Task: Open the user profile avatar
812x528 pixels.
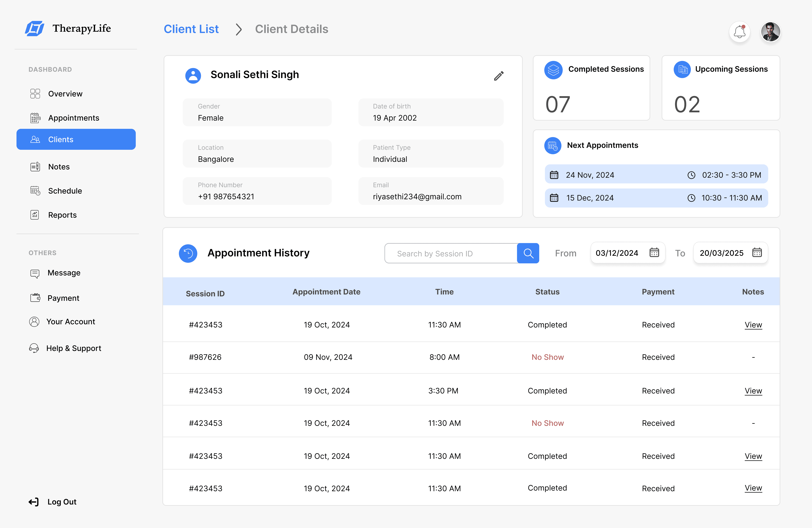Action: click(770, 32)
